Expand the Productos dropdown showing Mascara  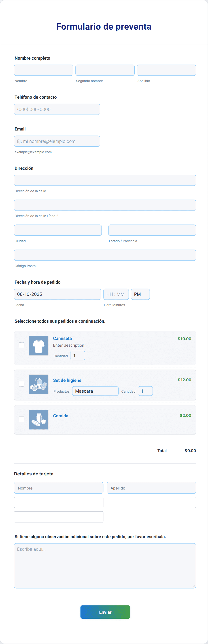click(x=95, y=391)
